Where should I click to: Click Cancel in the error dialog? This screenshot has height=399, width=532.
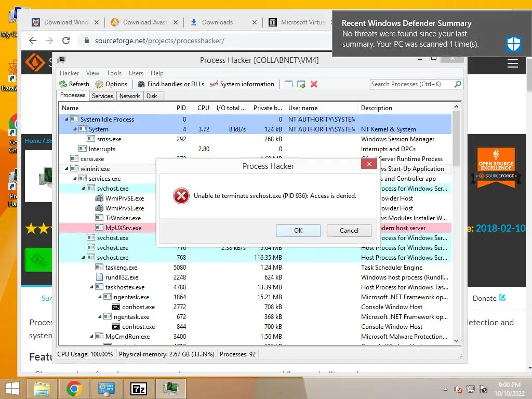(349, 231)
